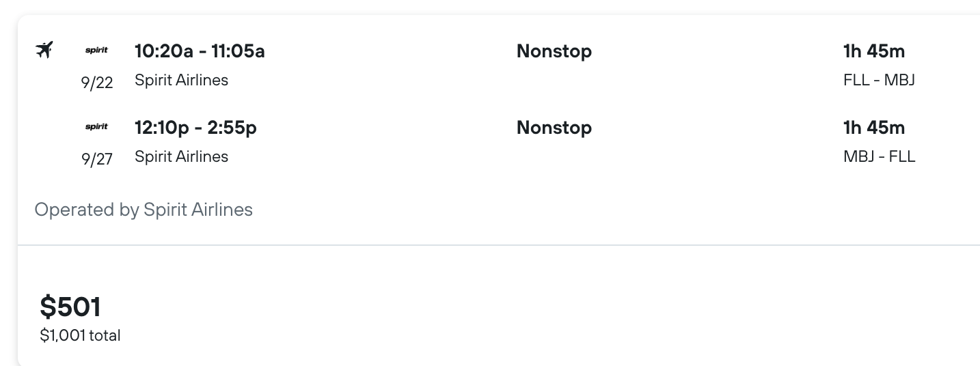The width and height of the screenshot is (980, 366).
Task: Click the Spirit logo for the 9/27 flight
Action: 96,127
